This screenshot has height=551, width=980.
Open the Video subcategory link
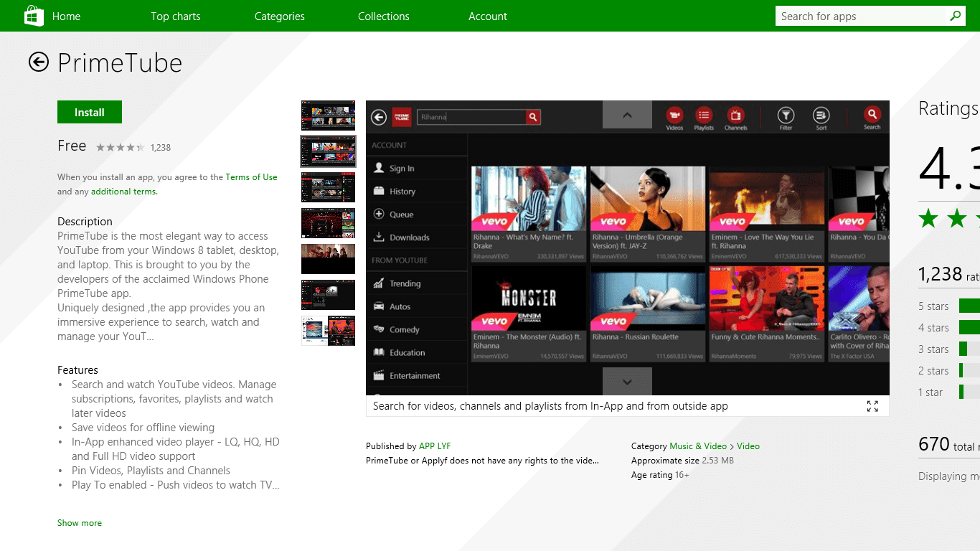[x=748, y=446]
